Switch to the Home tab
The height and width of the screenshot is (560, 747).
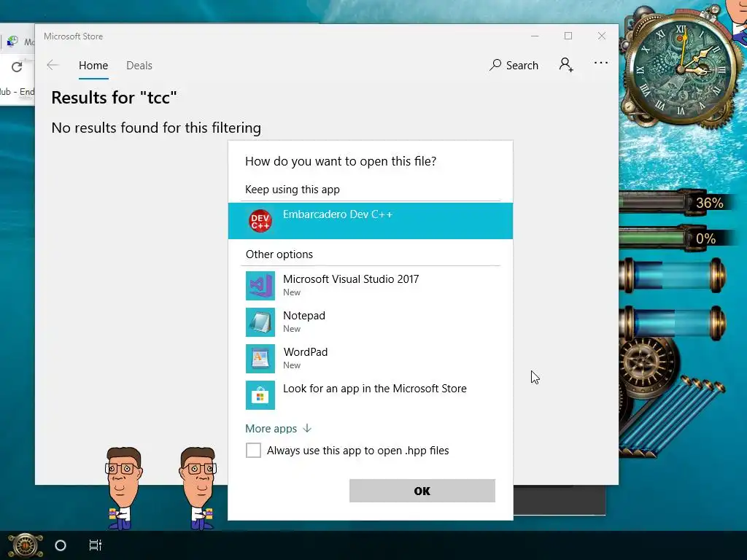tap(93, 65)
